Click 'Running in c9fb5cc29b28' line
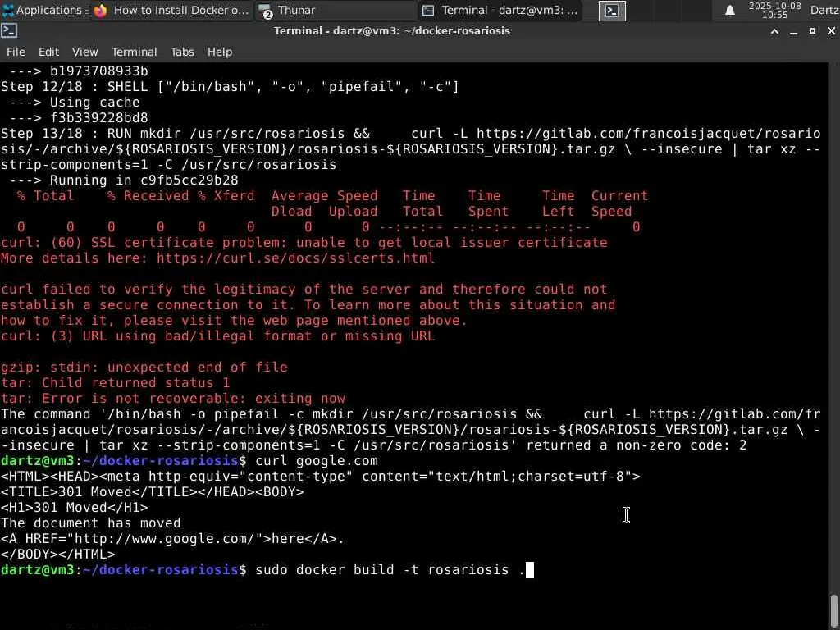 pos(123,180)
